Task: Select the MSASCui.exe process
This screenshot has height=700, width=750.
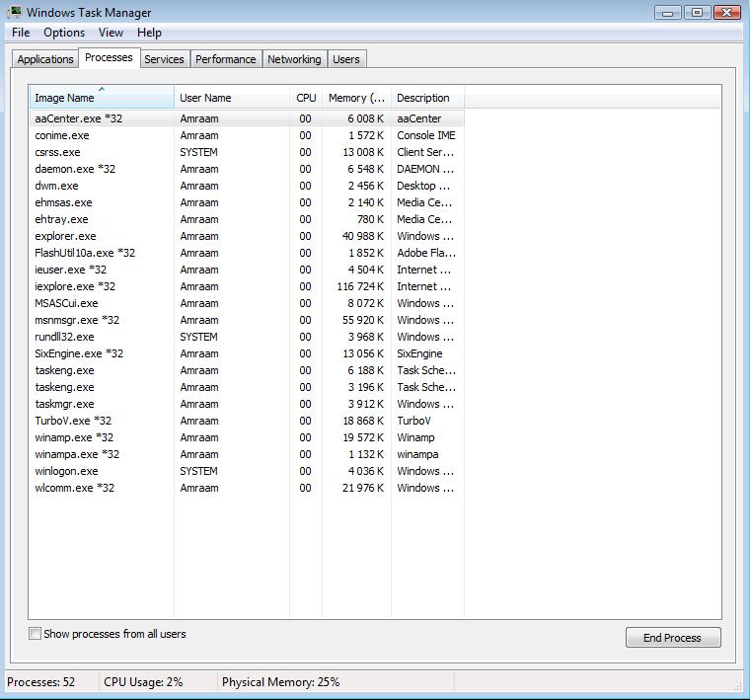Action: pos(247,303)
